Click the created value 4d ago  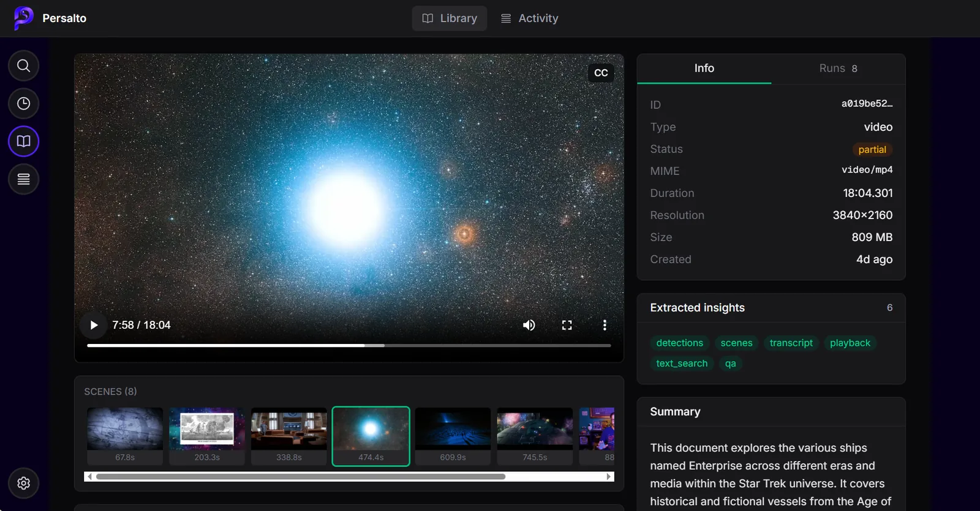(x=874, y=259)
